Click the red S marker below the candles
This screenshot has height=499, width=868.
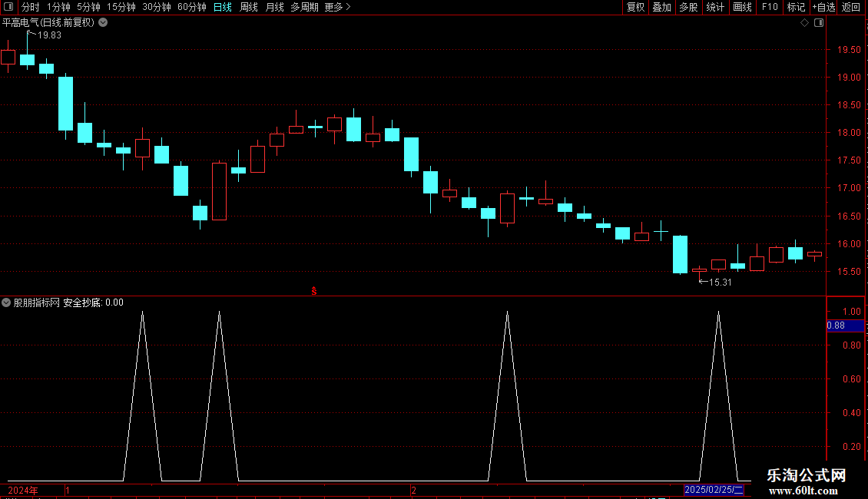[x=314, y=291]
